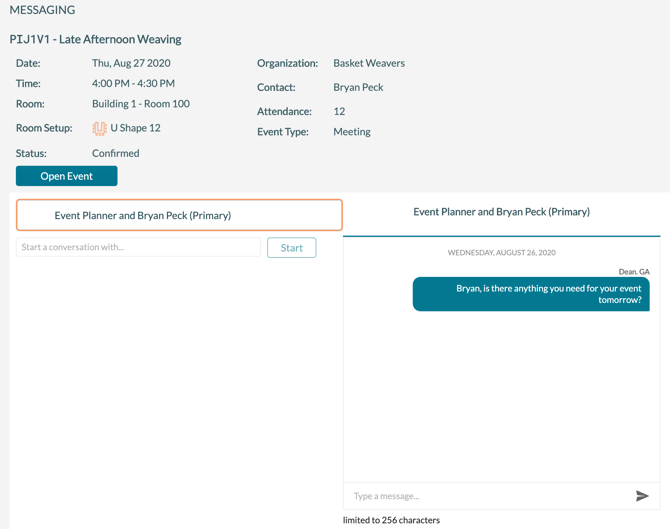Click the Start conversation button

[291, 248]
